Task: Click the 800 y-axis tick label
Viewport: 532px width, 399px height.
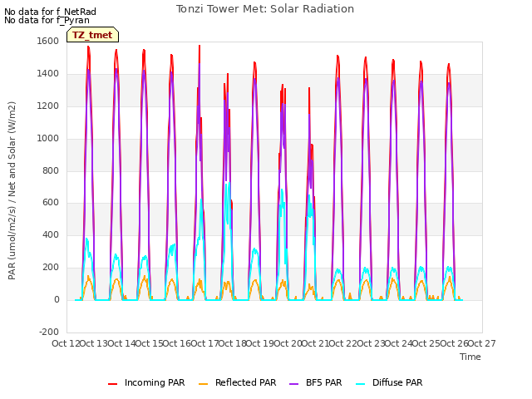Action: [x=51, y=170]
